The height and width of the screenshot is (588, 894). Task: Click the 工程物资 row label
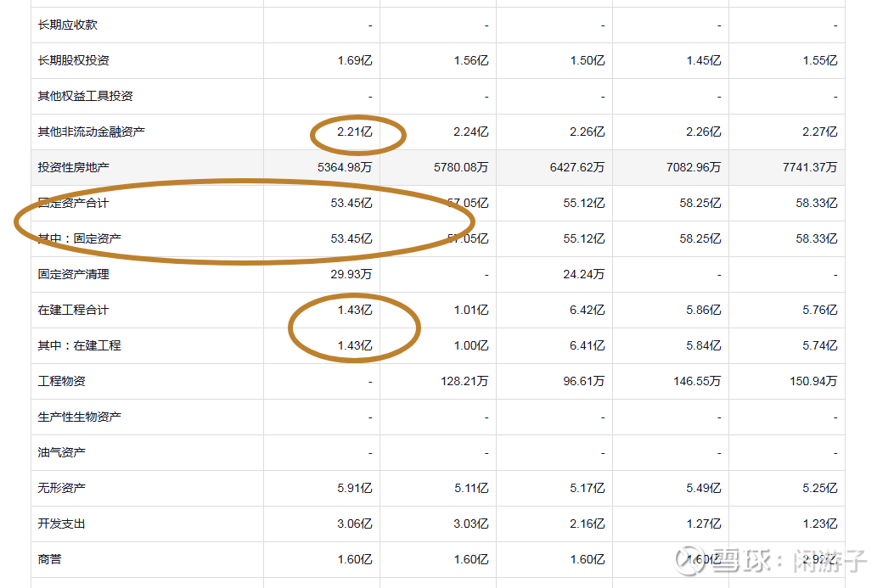[x=61, y=382]
